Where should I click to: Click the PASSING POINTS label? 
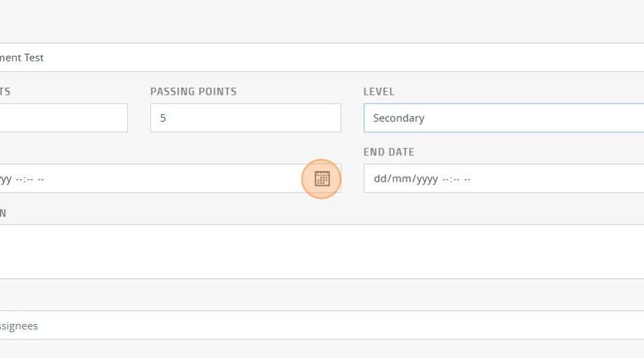[x=193, y=91]
